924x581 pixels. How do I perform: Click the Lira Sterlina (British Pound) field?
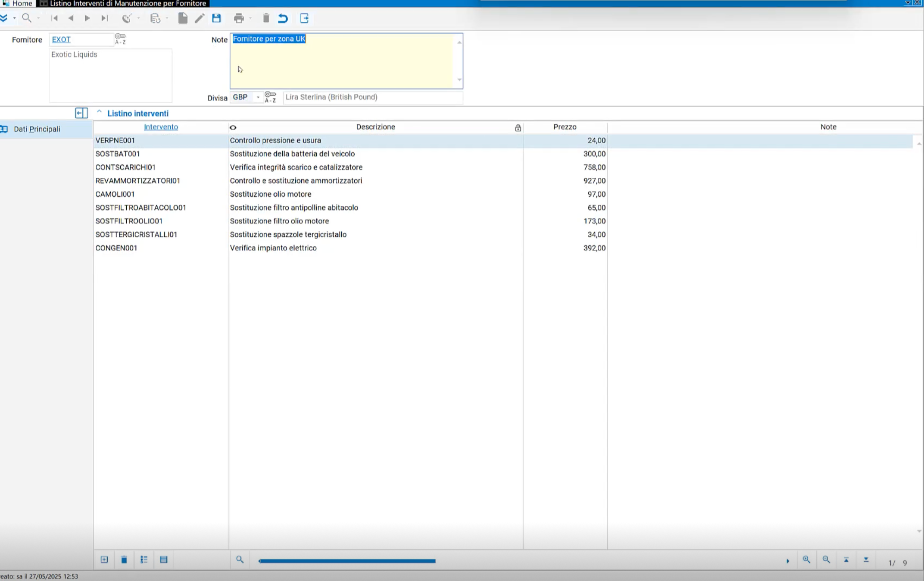point(373,97)
